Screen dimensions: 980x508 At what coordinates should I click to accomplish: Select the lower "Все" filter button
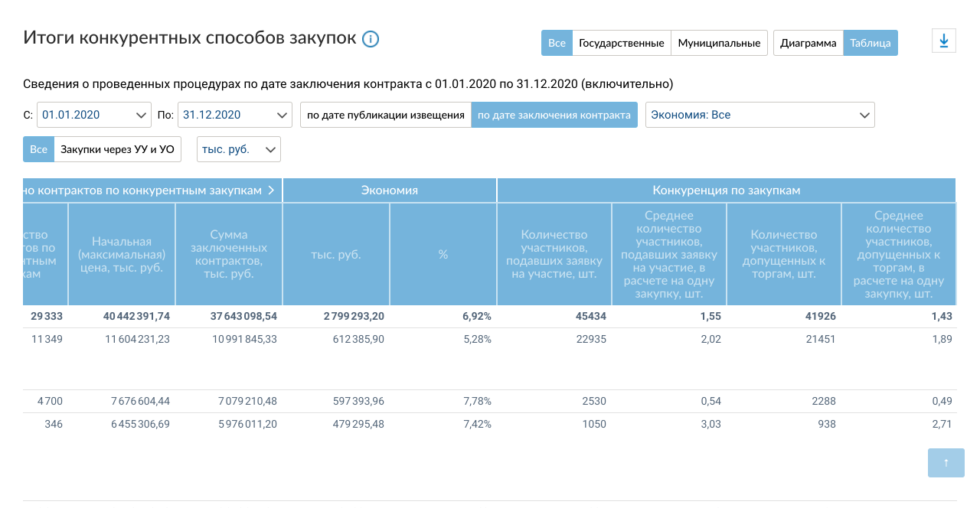38,149
